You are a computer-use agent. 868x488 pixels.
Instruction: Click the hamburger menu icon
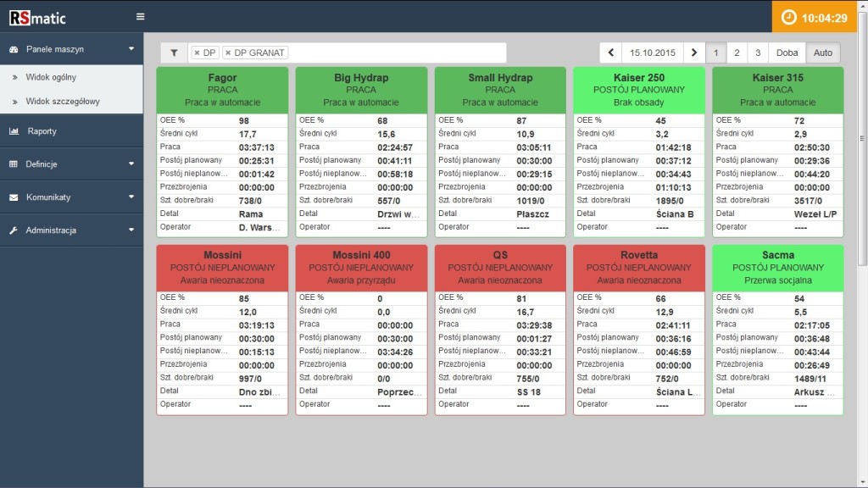(x=140, y=17)
